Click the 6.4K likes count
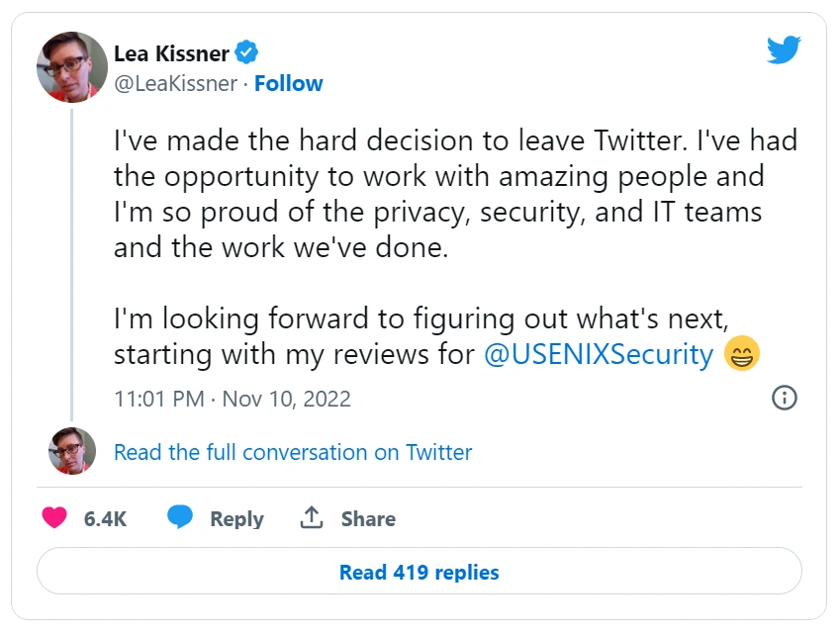The width and height of the screenshot is (840, 634). click(105, 518)
